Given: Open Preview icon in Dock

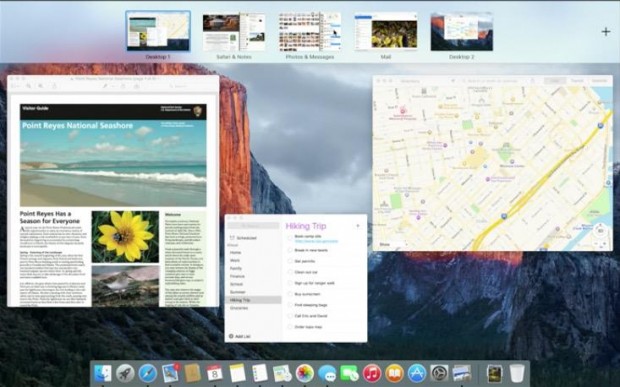Looking at the screenshot, I should [461, 373].
